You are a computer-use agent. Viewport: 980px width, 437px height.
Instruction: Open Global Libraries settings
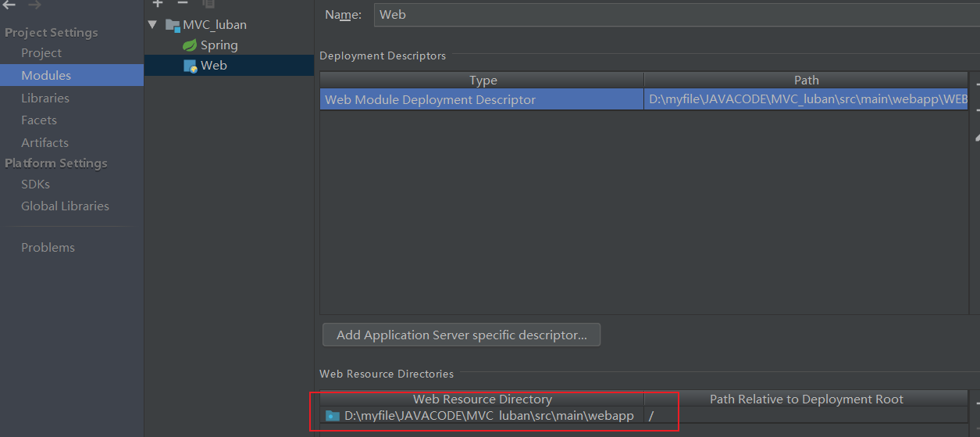[65, 206]
